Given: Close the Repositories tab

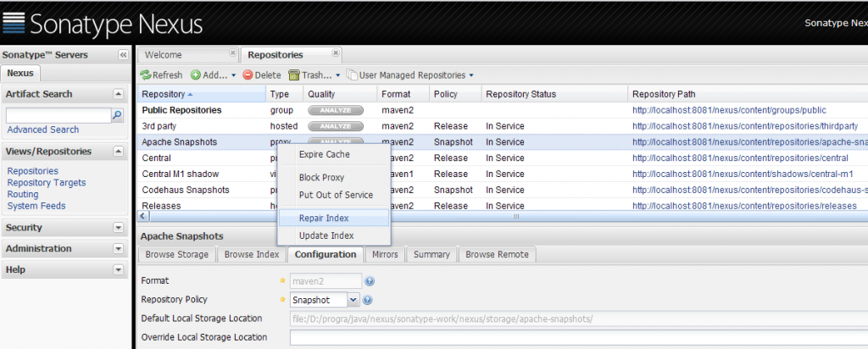Looking at the screenshot, I should coord(336,53).
